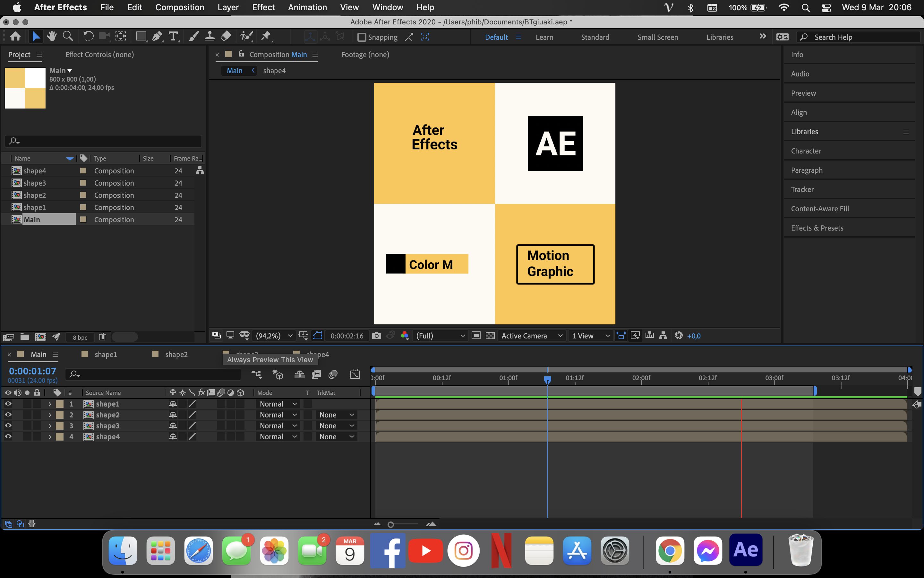Select the shape3 composition in Project panel
The width and height of the screenshot is (924, 578).
pyautogui.click(x=34, y=183)
